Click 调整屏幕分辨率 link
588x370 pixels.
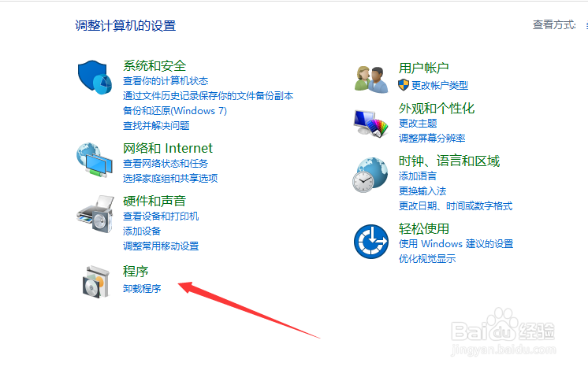(432, 139)
